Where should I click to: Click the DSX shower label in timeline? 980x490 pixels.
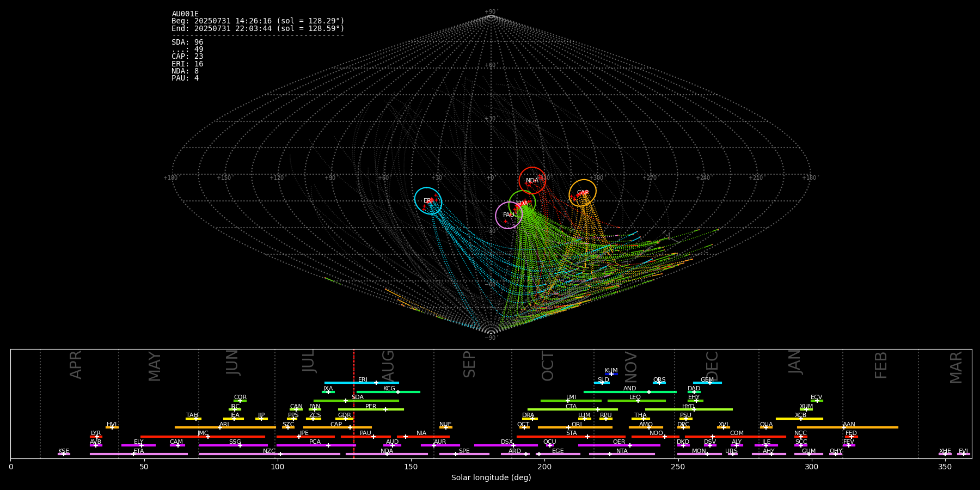click(507, 442)
